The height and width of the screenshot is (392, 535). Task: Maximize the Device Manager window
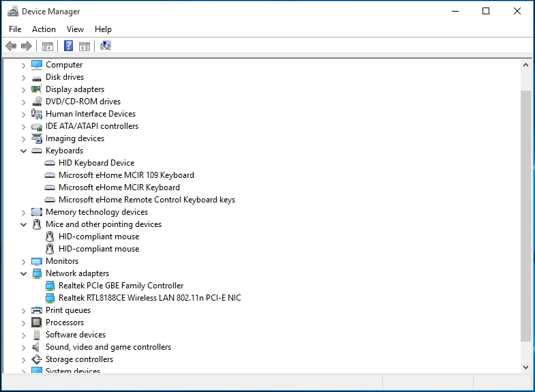[x=486, y=11]
